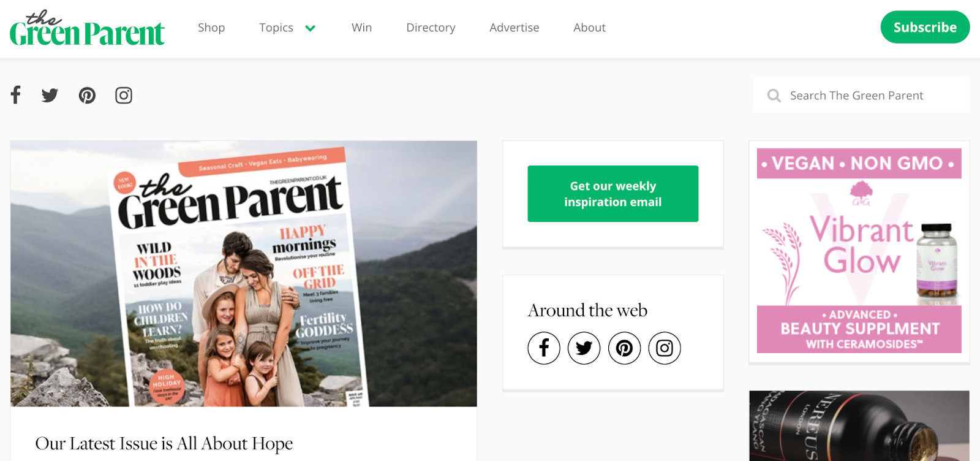Image resolution: width=980 pixels, height=461 pixels.
Task: Focus the Search The Green Parent field
Action: [861, 95]
